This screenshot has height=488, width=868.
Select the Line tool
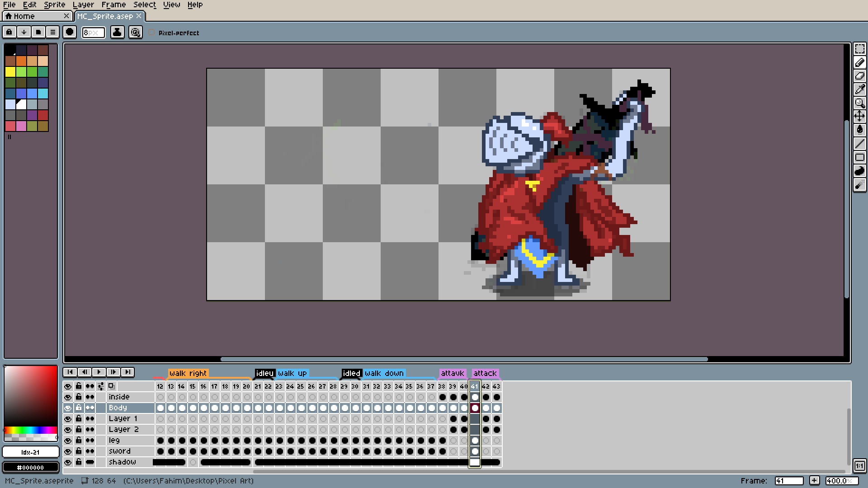859,144
